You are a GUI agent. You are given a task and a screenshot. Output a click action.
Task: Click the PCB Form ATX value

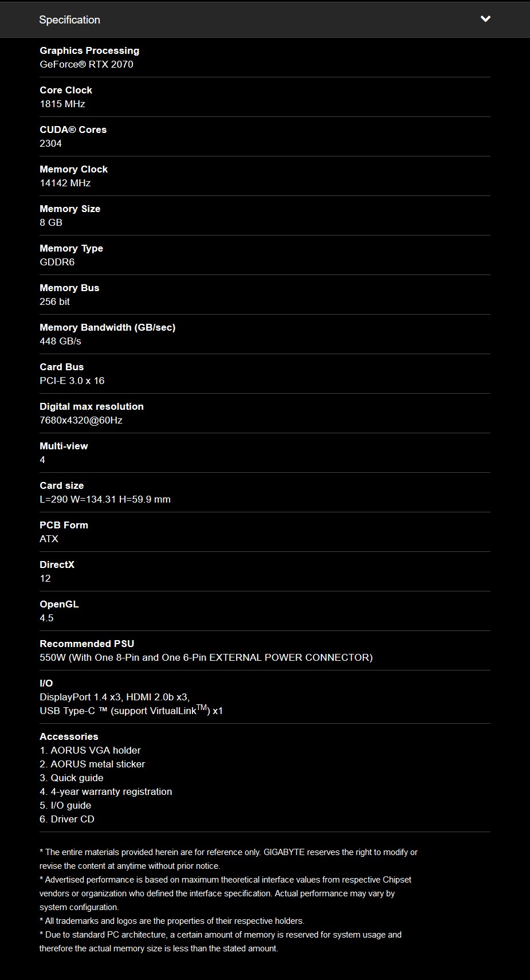pyautogui.click(x=49, y=539)
